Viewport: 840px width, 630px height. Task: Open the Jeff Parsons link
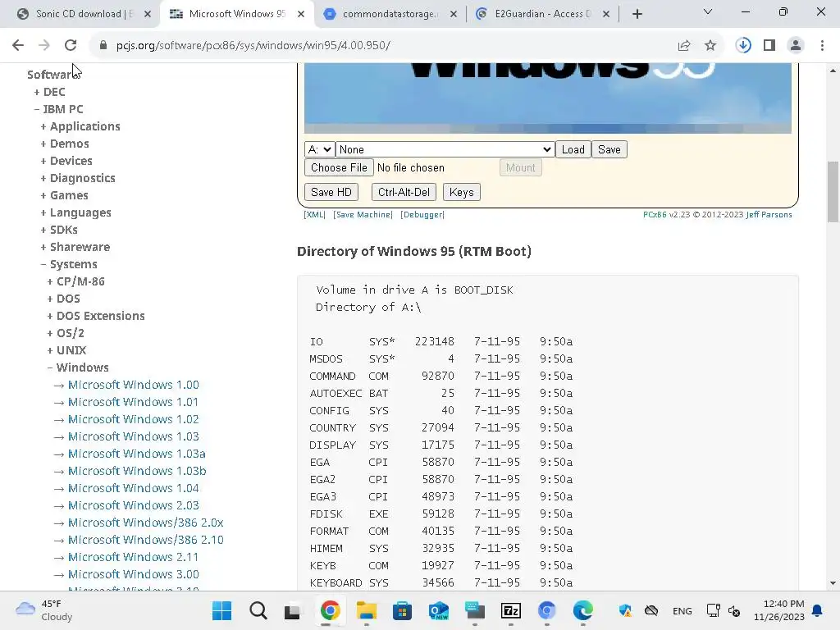click(769, 214)
